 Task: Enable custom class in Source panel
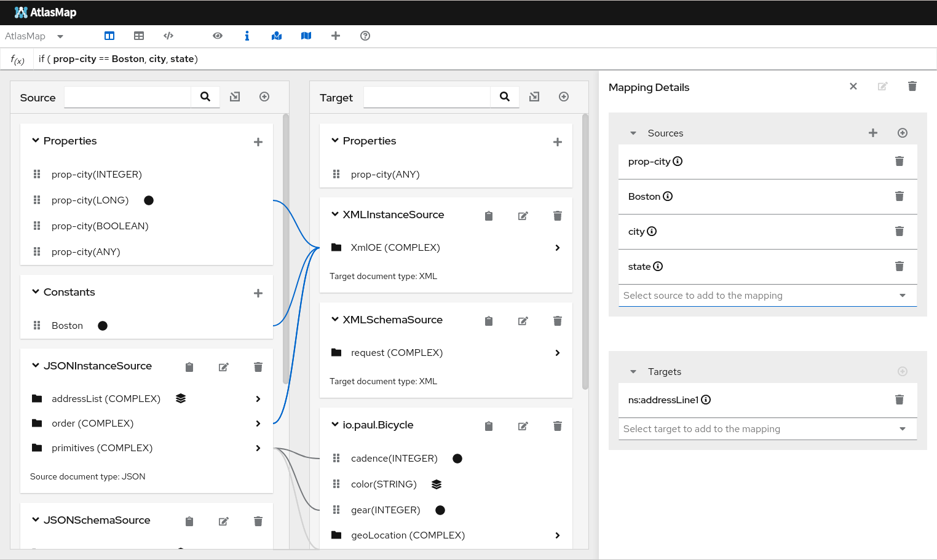point(264,97)
